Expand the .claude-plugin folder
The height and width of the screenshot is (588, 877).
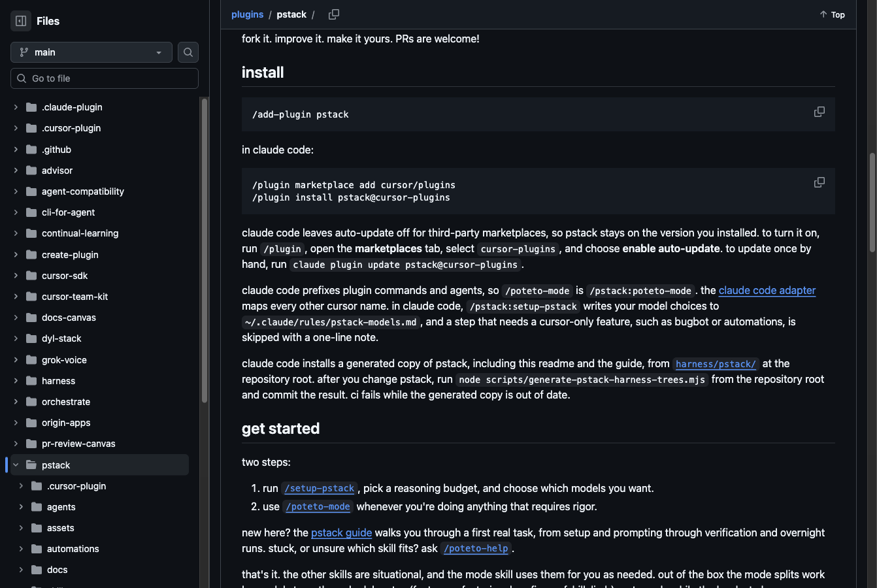point(16,107)
